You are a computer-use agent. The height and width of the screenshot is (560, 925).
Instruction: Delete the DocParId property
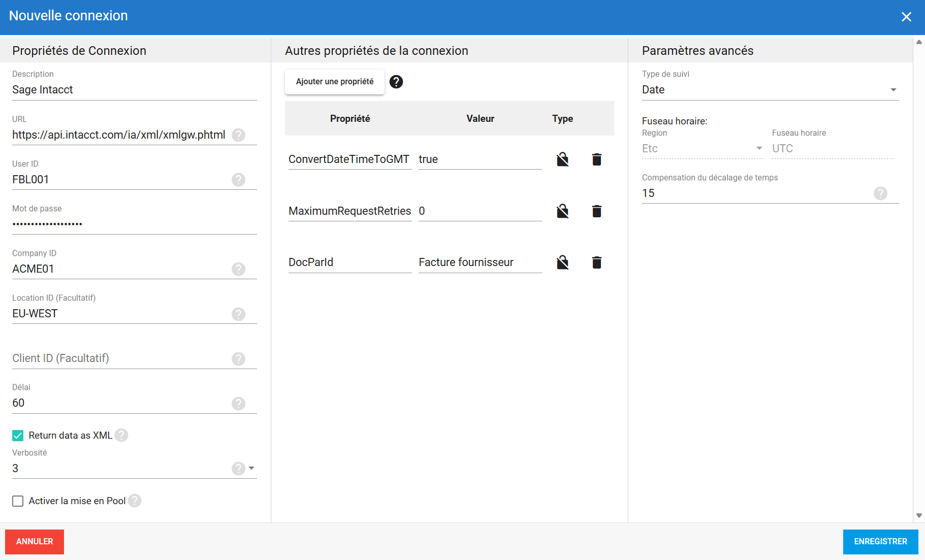click(x=597, y=262)
